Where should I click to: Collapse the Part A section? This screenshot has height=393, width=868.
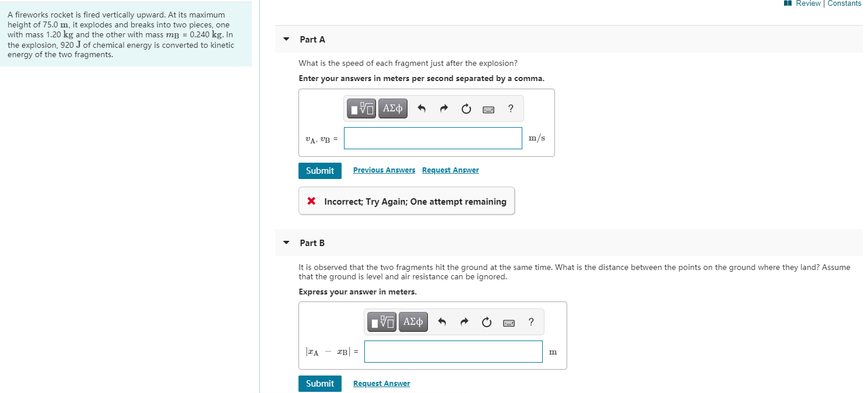click(x=286, y=39)
